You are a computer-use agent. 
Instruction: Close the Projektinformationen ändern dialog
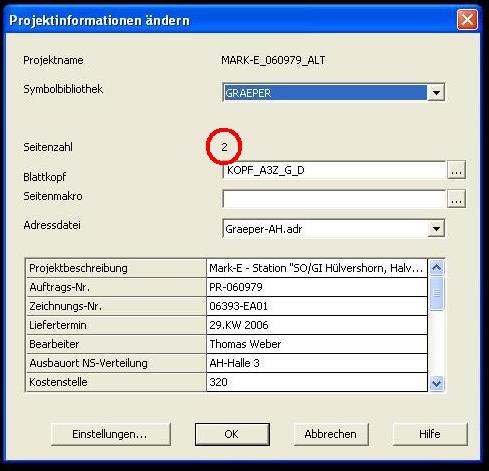467,20
